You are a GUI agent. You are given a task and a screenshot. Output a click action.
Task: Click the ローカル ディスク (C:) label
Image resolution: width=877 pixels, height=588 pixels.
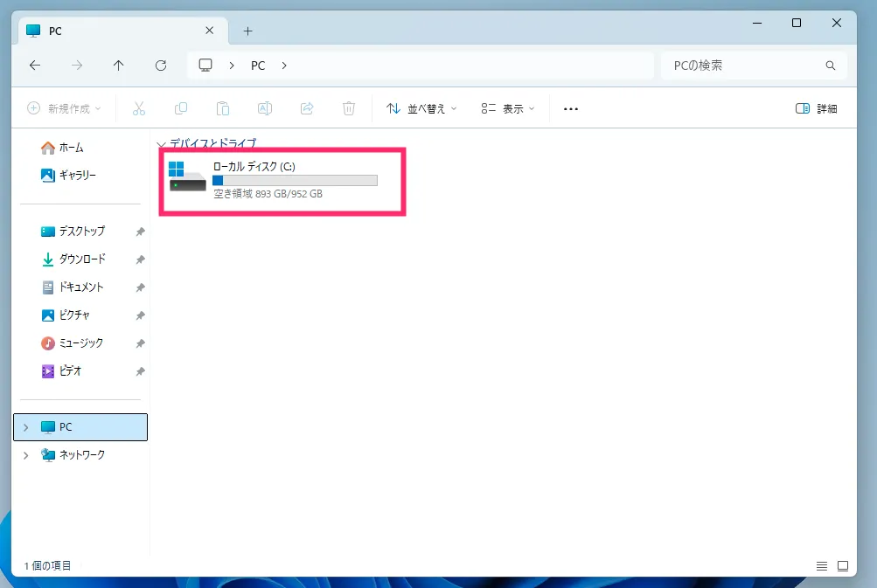(254, 166)
